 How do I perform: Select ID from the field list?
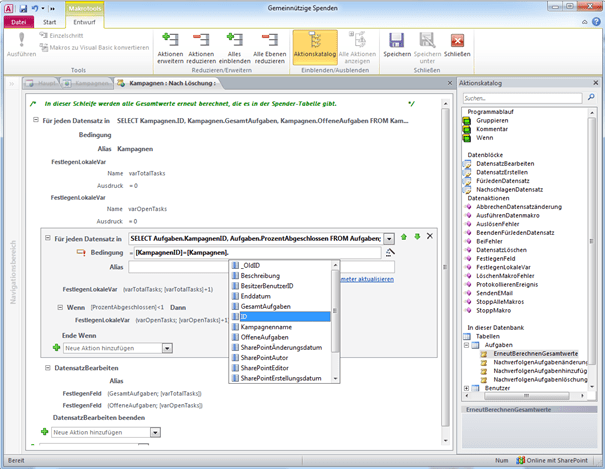[281, 317]
